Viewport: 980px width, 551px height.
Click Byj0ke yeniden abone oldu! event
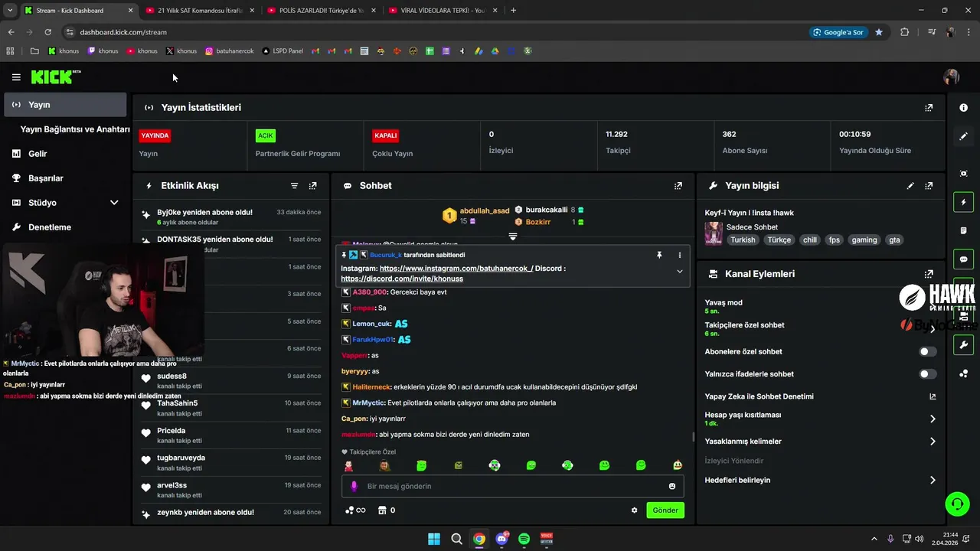[230, 217]
